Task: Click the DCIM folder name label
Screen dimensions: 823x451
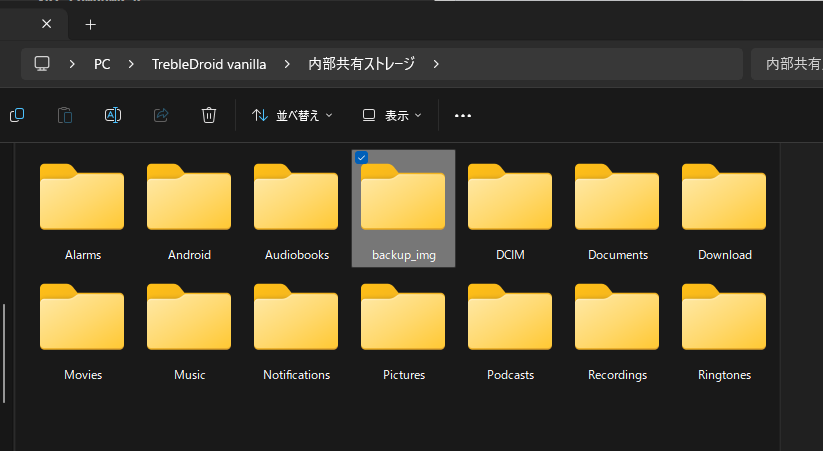Action: [510, 255]
